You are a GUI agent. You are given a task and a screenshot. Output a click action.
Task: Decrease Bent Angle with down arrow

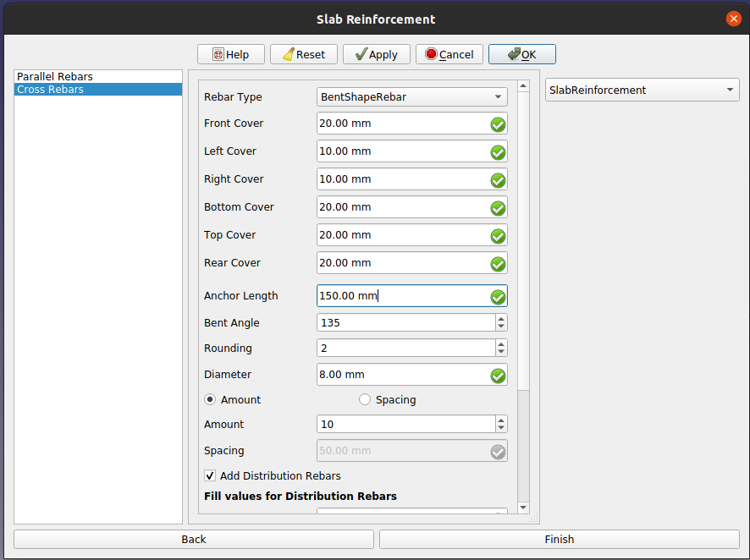[x=501, y=327]
